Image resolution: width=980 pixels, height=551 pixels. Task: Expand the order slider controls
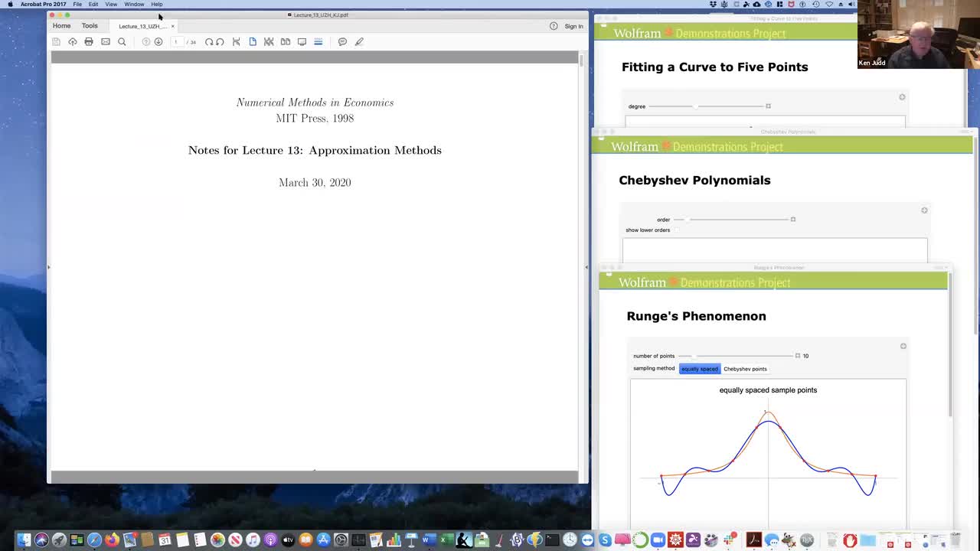click(x=793, y=220)
